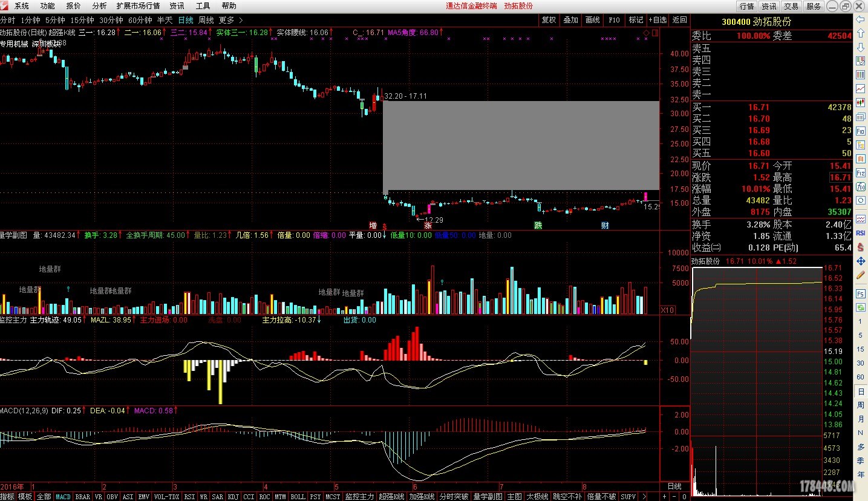Click the 行情 button at top right
This screenshot has height=501, width=868.
(746, 6)
